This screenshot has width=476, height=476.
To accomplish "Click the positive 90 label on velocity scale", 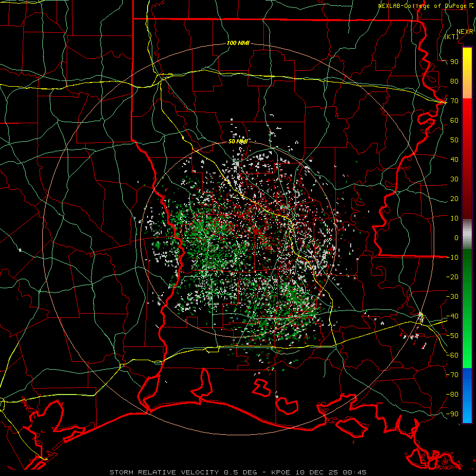I will (454, 62).
